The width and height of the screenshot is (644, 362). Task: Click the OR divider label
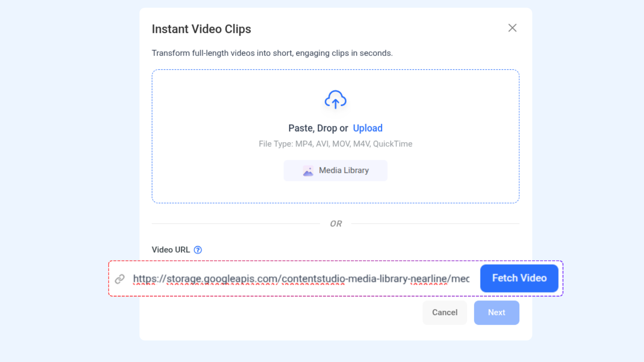(x=336, y=224)
